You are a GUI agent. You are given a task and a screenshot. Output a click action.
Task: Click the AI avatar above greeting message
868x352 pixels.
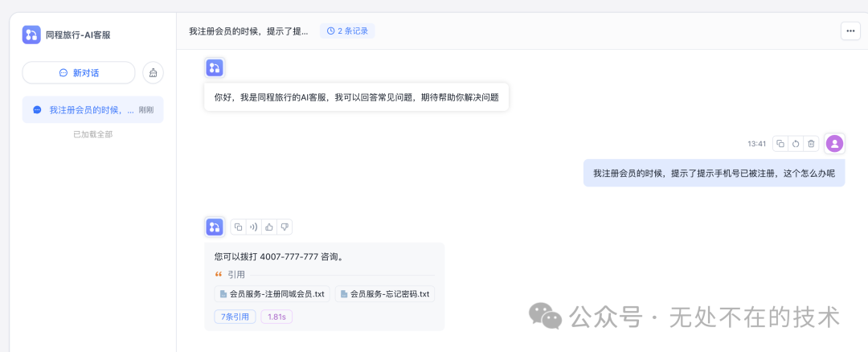click(x=215, y=68)
